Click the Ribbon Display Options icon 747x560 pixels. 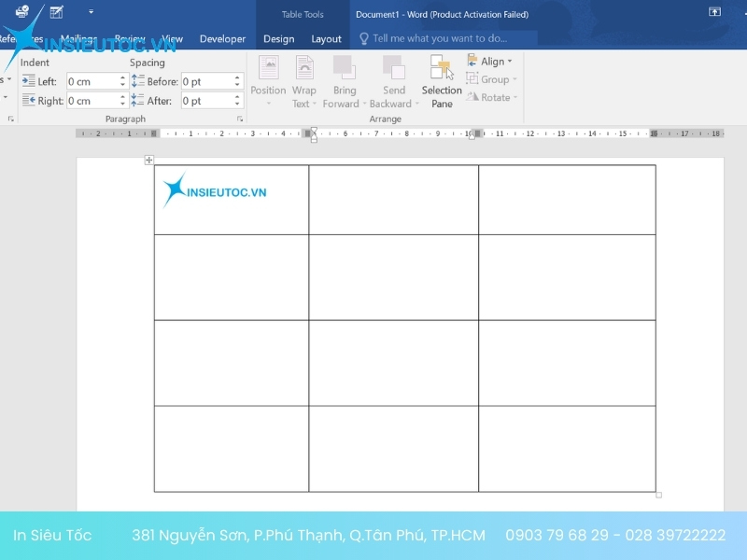714,12
